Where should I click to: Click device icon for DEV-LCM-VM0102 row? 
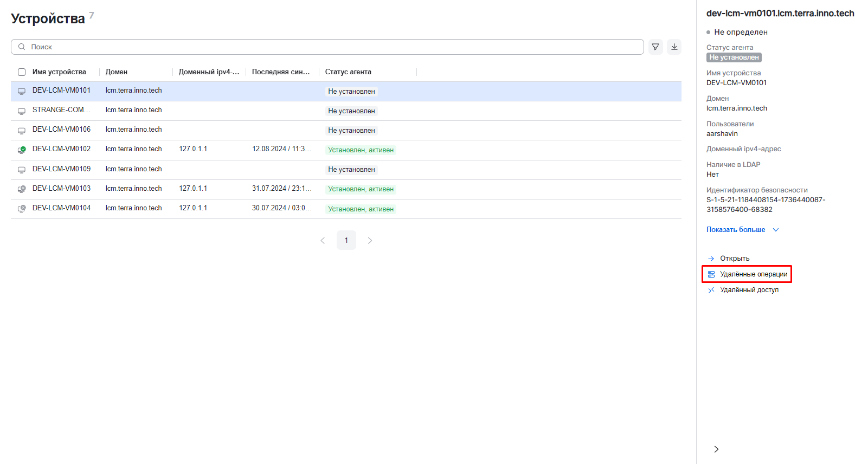tap(22, 150)
